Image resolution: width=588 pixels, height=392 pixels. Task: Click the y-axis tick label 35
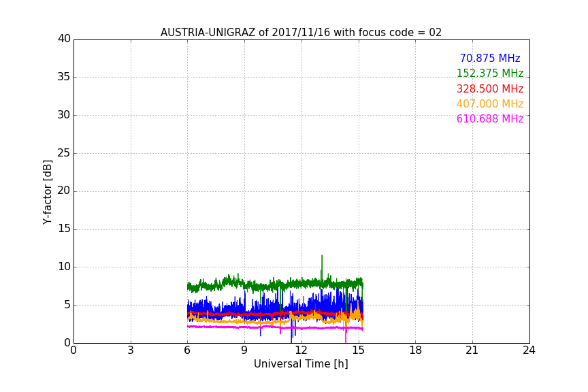point(64,77)
